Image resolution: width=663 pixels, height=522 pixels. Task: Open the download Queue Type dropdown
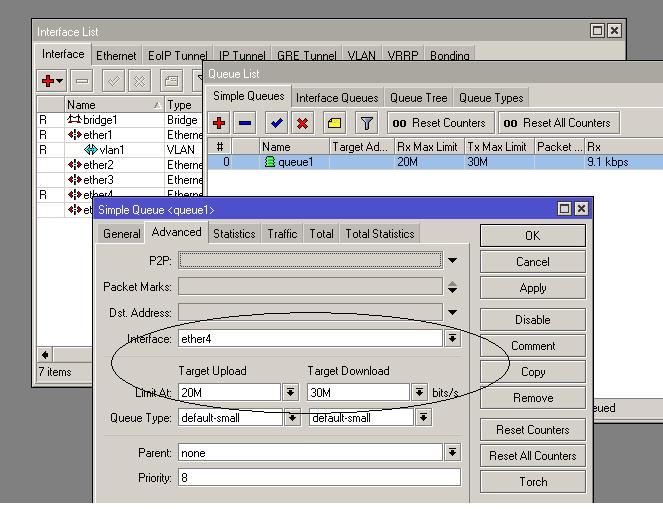[x=423, y=418]
